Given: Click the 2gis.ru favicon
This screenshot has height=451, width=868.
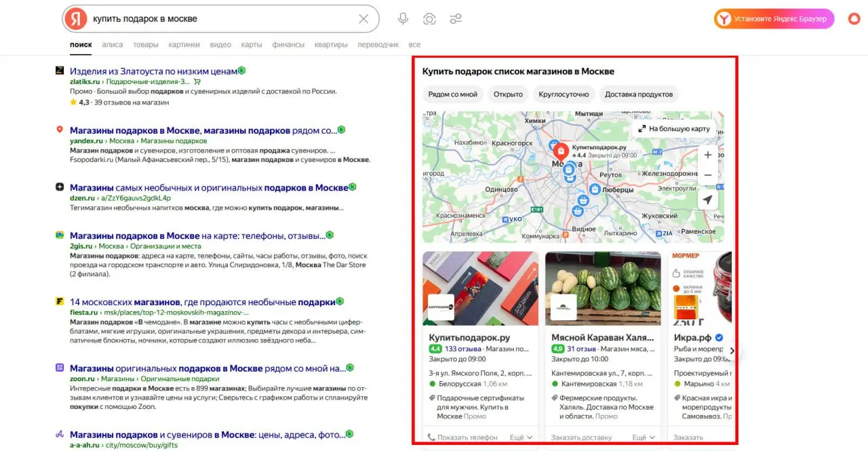Looking at the screenshot, I should [x=60, y=235].
